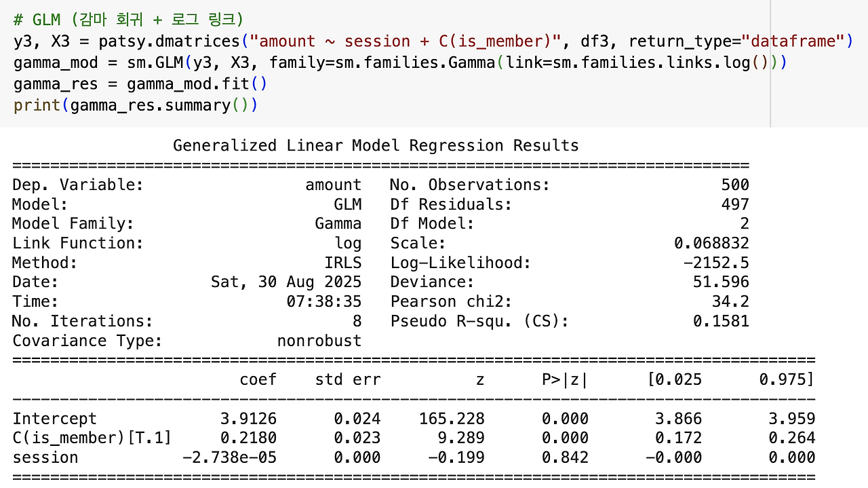Click the 'gamma_res = gamma_mod.fit()' line
Viewport: 868px width, 488px height.
tap(140, 84)
